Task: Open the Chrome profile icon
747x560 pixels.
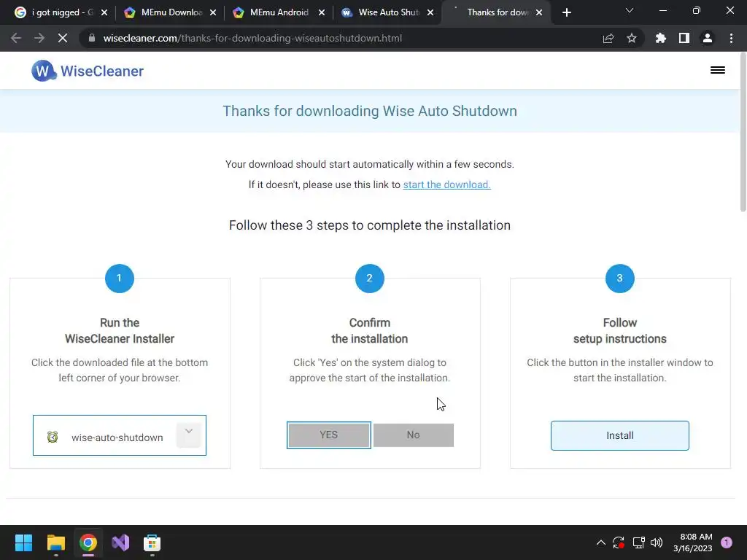Action: point(708,38)
